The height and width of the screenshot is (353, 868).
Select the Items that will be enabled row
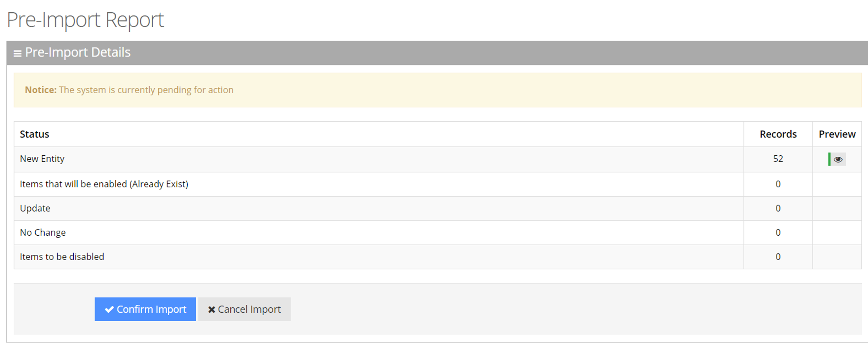[x=104, y=184]
